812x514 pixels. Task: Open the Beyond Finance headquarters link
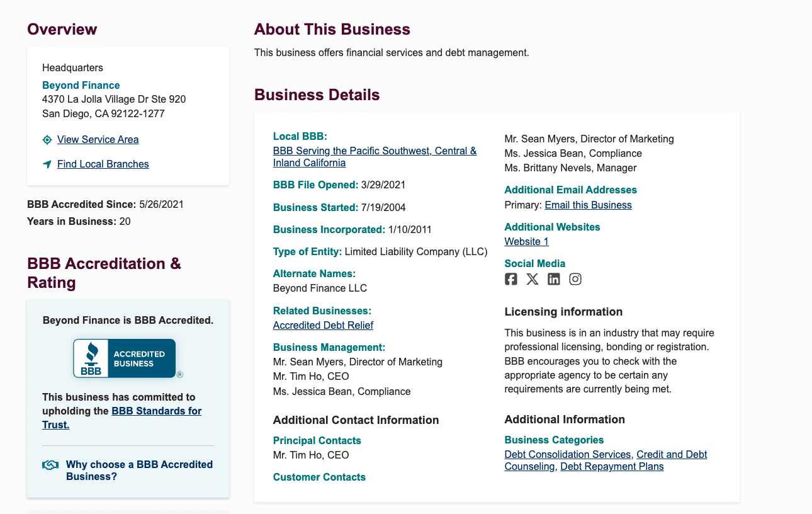(81, 85)
